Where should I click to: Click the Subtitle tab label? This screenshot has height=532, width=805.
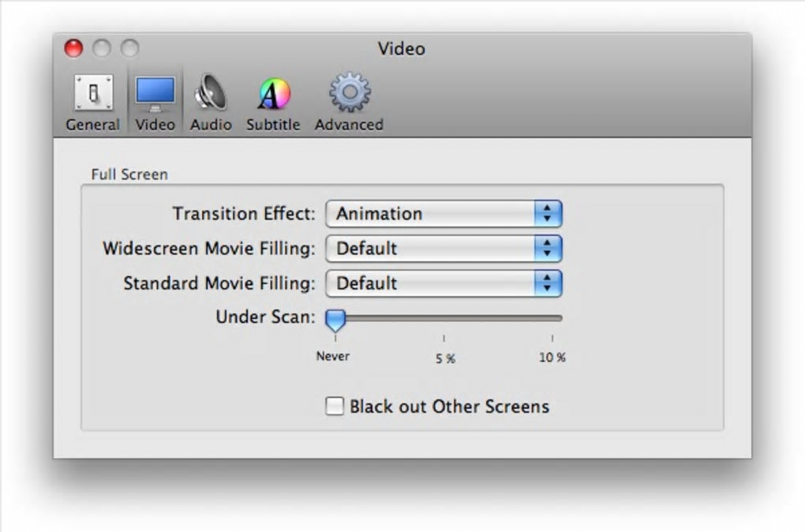tap(273, 125)
